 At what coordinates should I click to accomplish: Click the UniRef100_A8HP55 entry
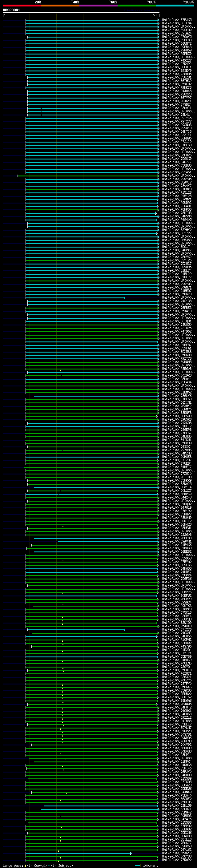(x=177, y=210)
